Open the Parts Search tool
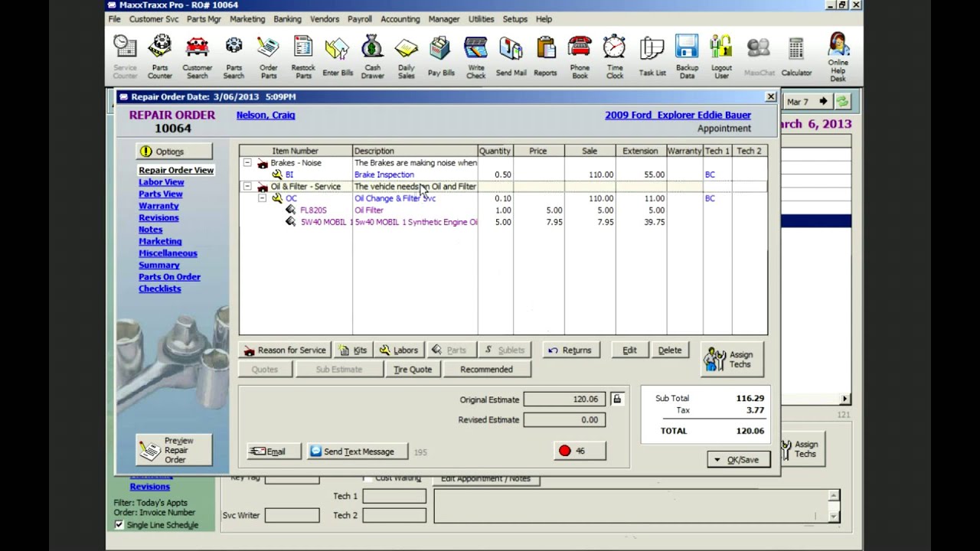This screenshot has width=980, height=551. pyautogui.click(x=234, y=57)
